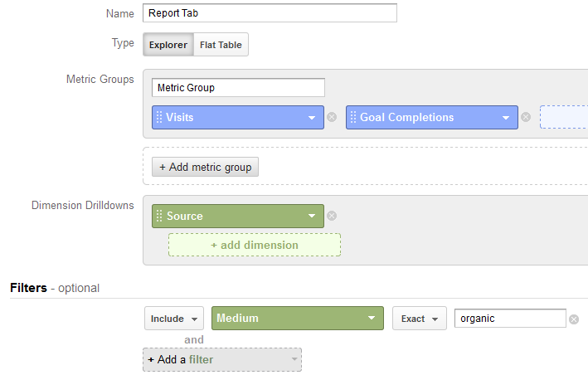Click the Add metric group button
This screenshot has width=588, height=375.
click(206, 167)
